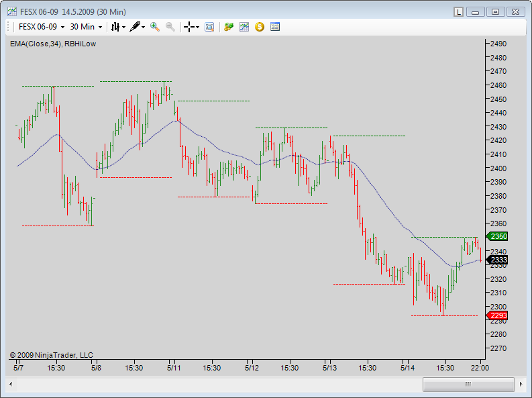Click the Zoom Out magnifier icon
The width and height of the screenshot is (532, 398).
pos(170,27)
